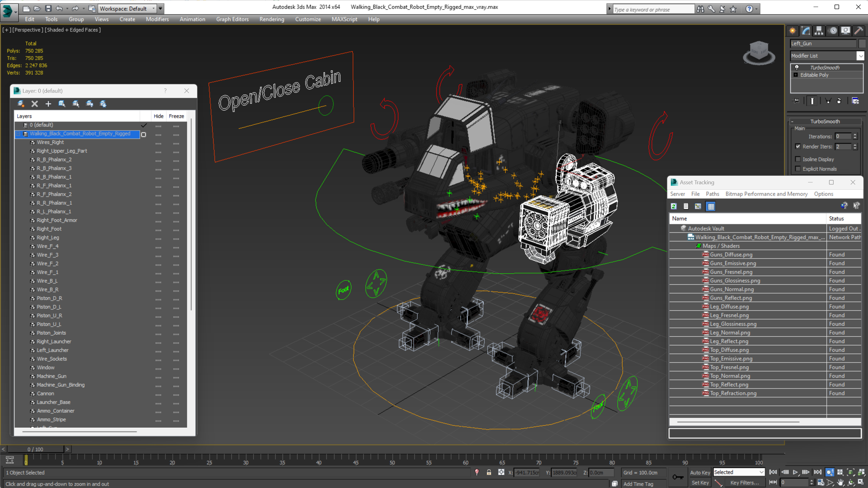Click the Play Animation button
The height and width of the screenshot is (488, 868).
[x=795, y=472]
